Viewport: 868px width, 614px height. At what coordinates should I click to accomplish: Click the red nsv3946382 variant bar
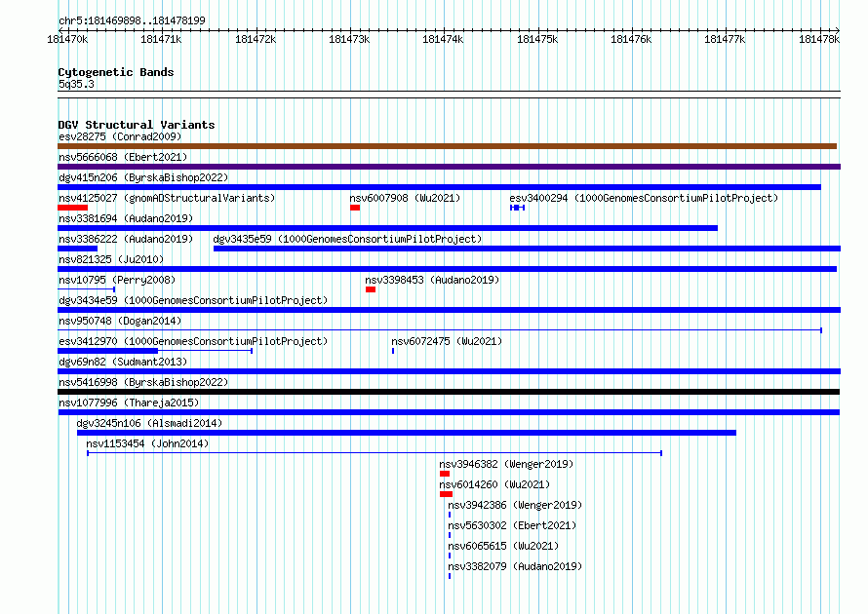coord(445,474)
